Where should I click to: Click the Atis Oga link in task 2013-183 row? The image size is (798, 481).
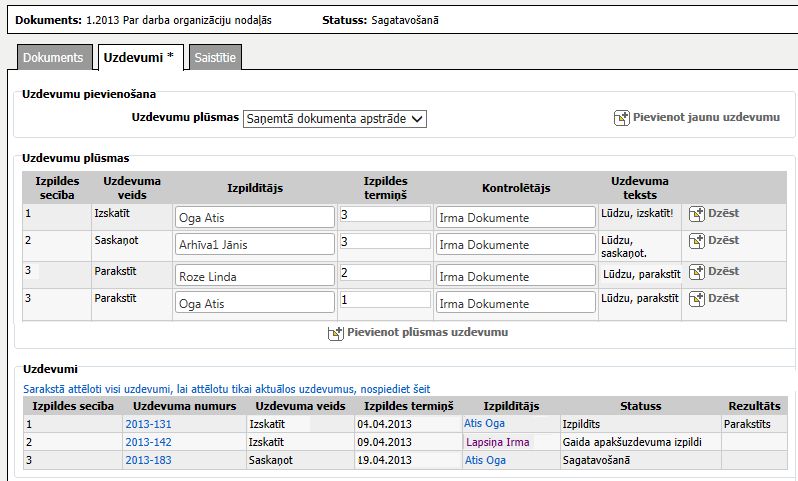[485, 460]
